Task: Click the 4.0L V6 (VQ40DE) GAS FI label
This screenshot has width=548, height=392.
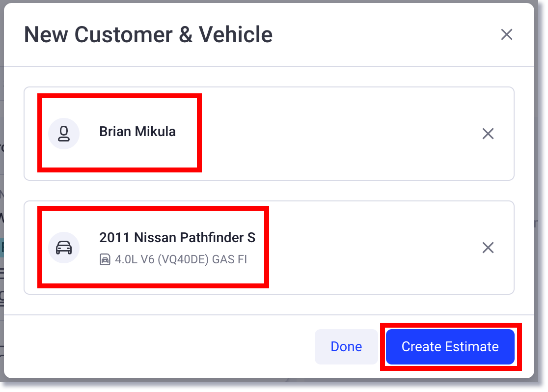Action: point(182,259)
